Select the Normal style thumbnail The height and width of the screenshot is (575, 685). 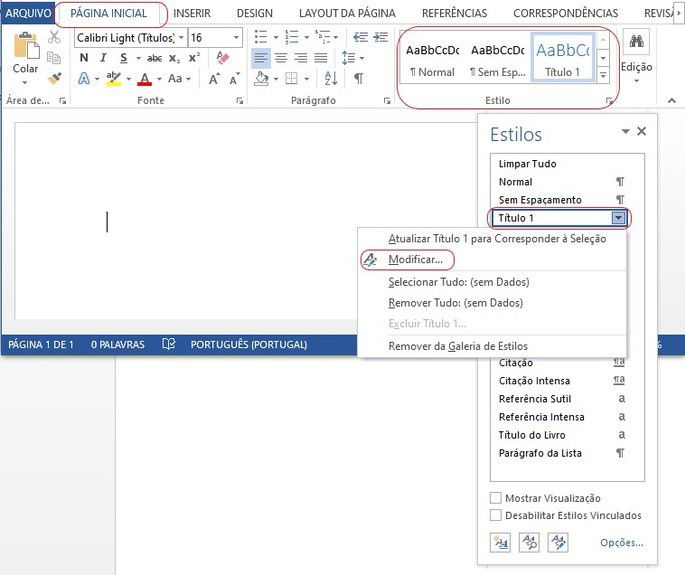[x=432, y=60]
